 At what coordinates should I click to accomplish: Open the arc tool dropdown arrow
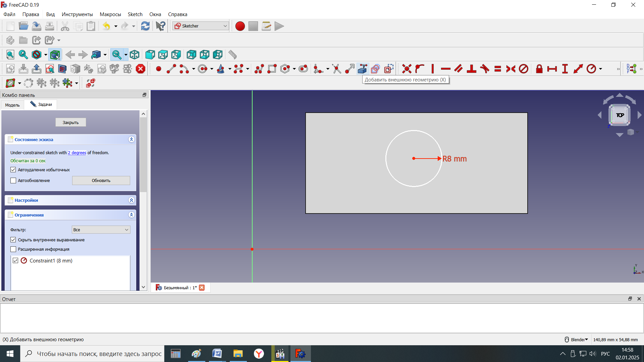(194, 69)
